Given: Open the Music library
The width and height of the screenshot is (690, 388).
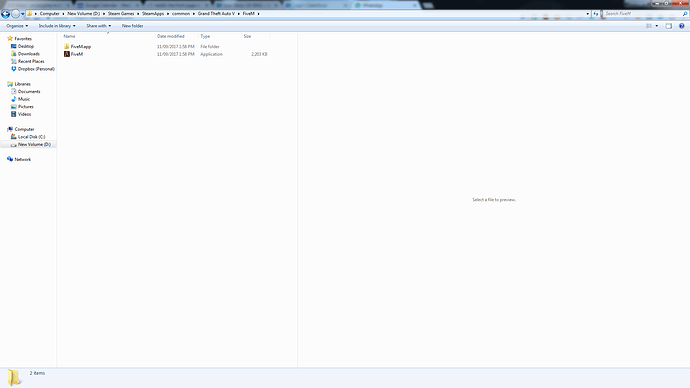Looking at the screenshot, I should [x=24, y=99].
